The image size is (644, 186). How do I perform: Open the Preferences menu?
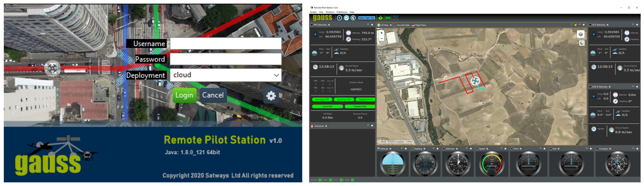[342, 12]
